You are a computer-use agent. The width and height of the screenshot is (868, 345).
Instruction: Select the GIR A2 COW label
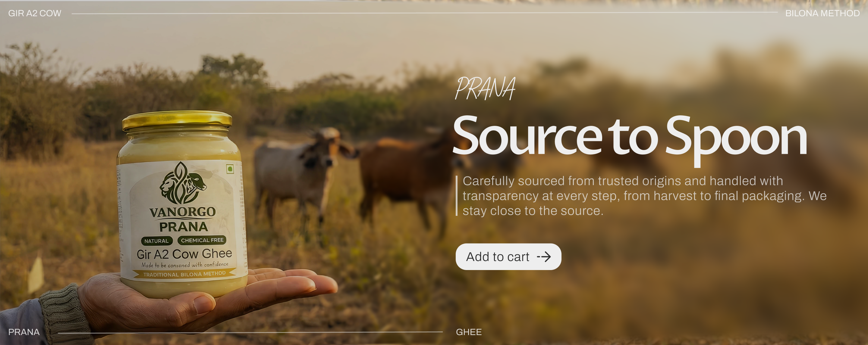point(35,14)
